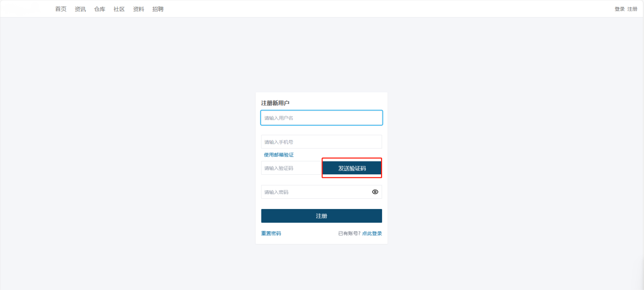The height and width of the screenshot is (290, 644).
Task: Click 登录 in the top-right corner
Action: point(620,9)
